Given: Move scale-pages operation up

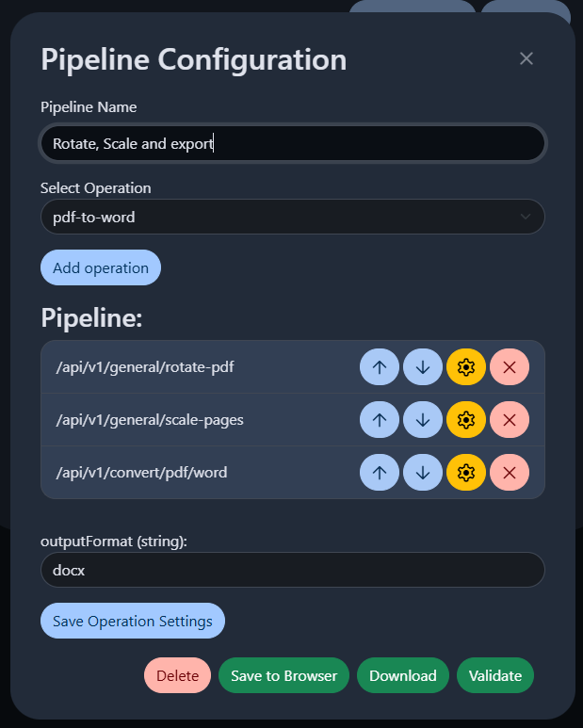Looking at the screenshot, I should pos(380,420).
